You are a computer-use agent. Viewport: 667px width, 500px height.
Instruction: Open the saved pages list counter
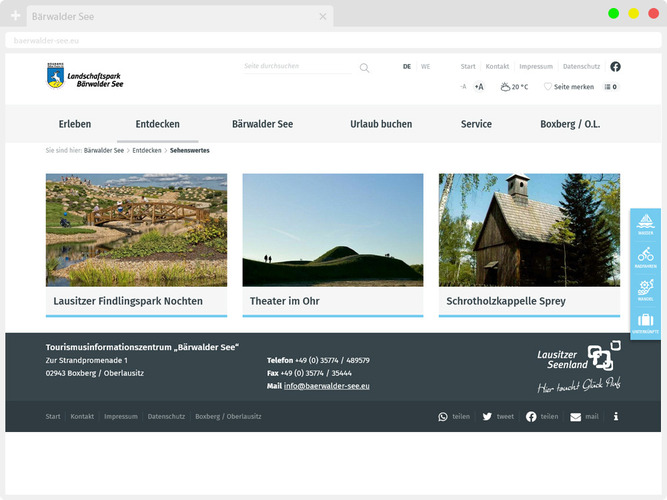(x=611, y=87)
